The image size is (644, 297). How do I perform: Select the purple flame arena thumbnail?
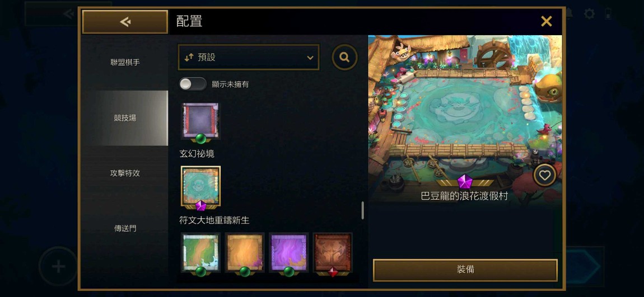[289, 253]
